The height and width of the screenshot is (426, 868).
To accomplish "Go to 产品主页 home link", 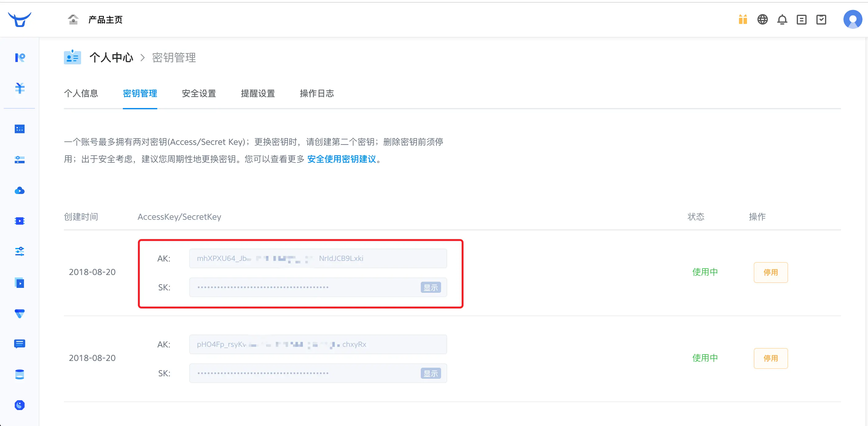I will pyautogui.click(x=105, y=20).
